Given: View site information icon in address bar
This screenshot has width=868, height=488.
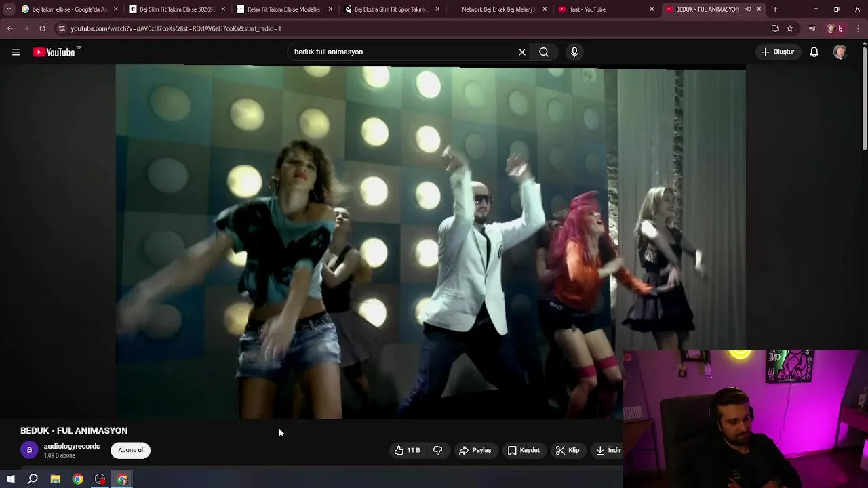Looking at the screenshot, I should point(62,28).
